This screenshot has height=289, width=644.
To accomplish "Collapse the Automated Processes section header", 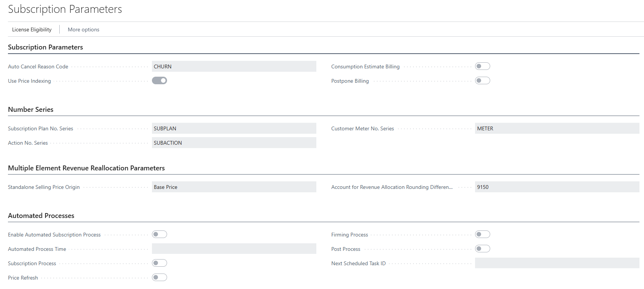I will (41, 216).
